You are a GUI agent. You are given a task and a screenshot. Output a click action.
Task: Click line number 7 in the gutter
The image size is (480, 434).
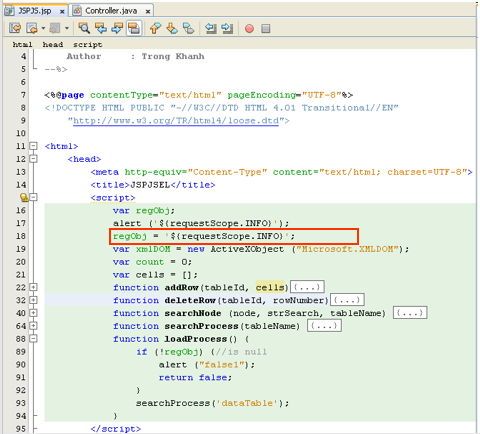pos(23,95)
